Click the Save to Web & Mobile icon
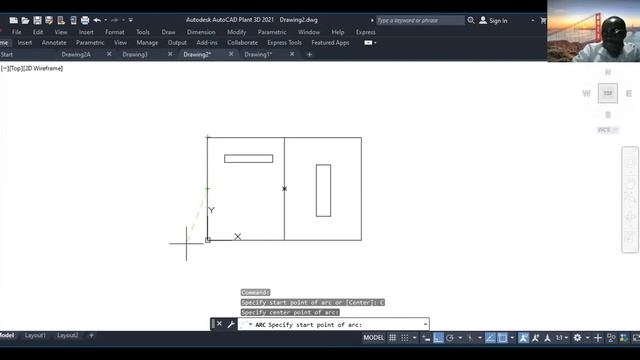The width and height of the screenshot is (640, 360). [x=73, y=20]
